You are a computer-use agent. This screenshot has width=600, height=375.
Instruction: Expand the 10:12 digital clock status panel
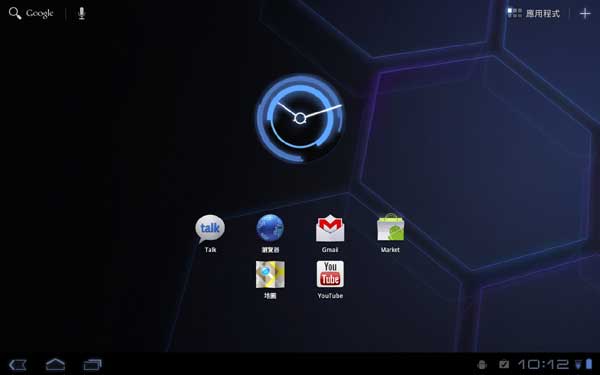(x=543, y=364)
